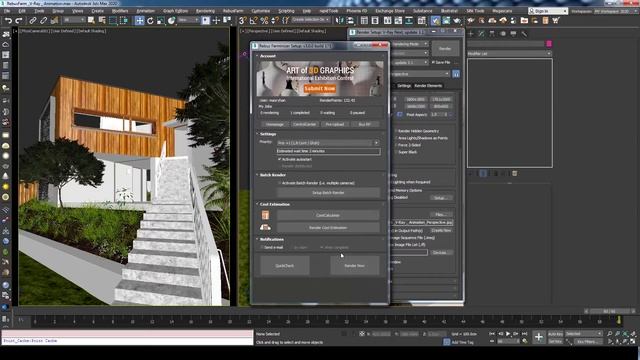
Task: Toggle Save File checkbox in Render Setup
Action: (433, 62)
